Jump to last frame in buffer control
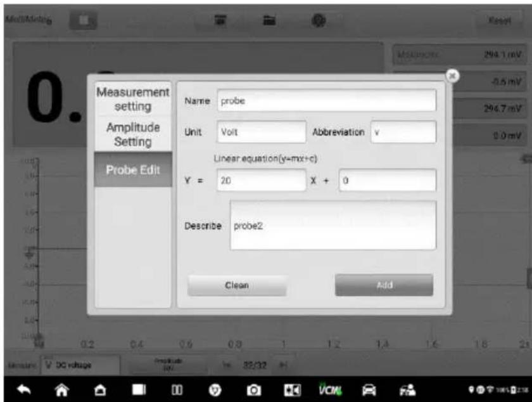 (282, 365)
